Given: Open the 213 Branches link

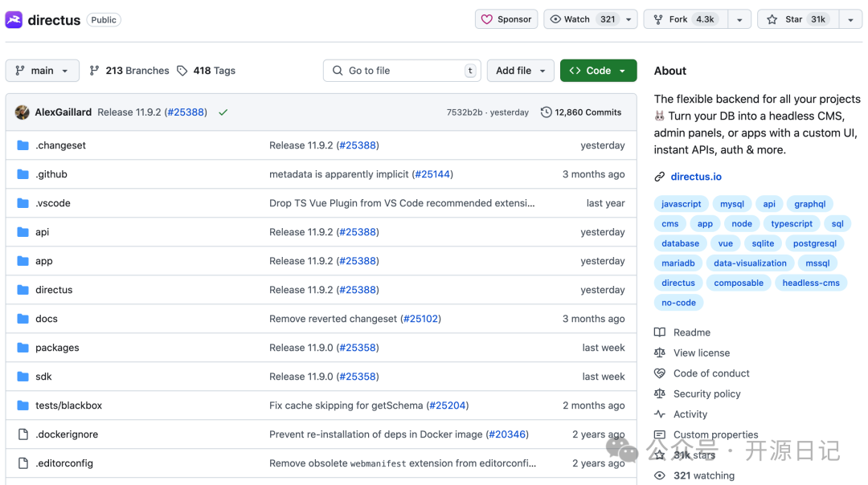Looking at the screenshot, I should (129, 71).
